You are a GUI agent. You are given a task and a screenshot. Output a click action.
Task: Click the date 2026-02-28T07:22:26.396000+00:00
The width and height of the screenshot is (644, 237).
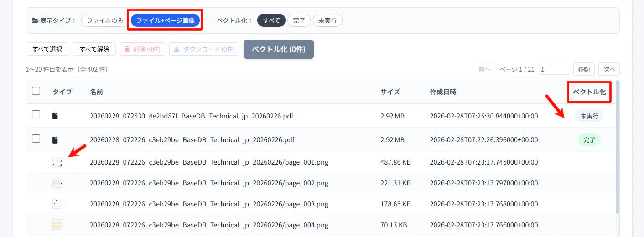pos(484,140)
